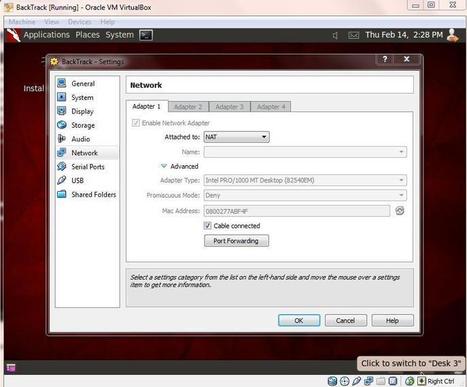Open Applications menu in BackTrack panel
467x387 pixels.
click(x=47, y=35)
